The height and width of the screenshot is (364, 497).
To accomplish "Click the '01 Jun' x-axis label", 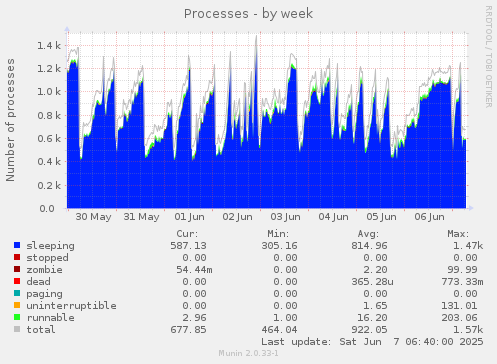I will [x=189, y=217].
